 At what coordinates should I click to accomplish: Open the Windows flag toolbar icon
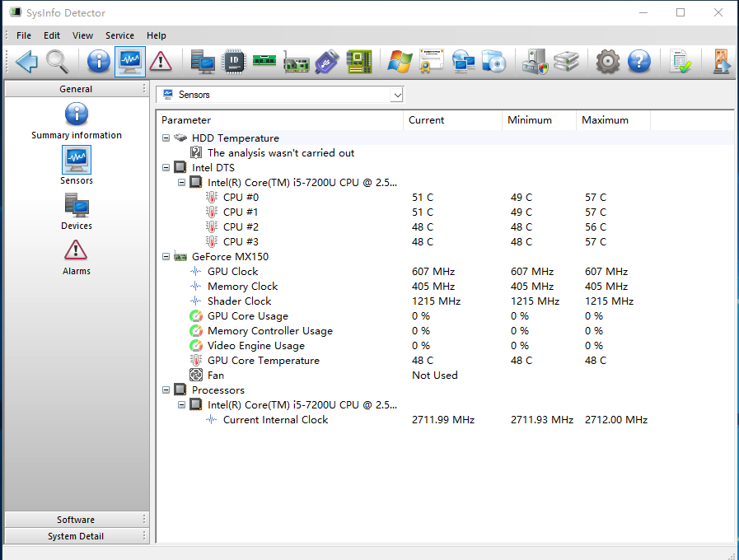point(400,62)
